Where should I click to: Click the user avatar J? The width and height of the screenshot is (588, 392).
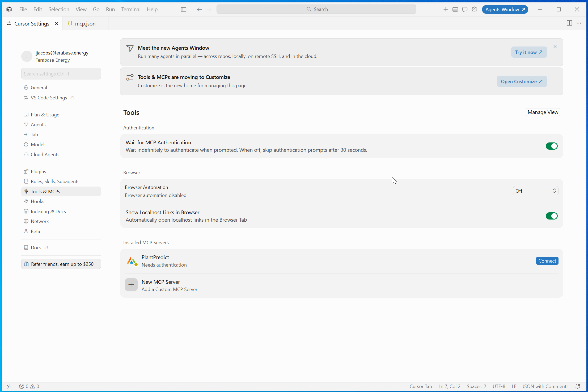(x=27, y=56)
